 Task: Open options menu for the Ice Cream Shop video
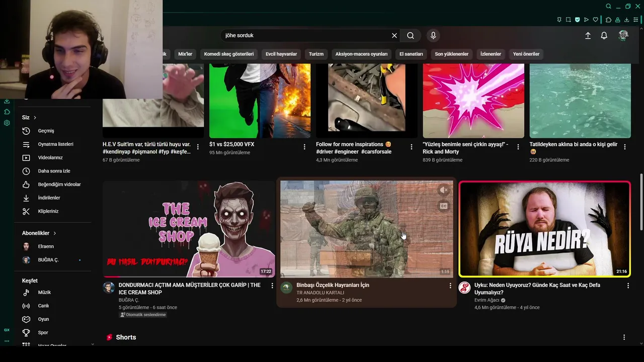coord(272,286)
